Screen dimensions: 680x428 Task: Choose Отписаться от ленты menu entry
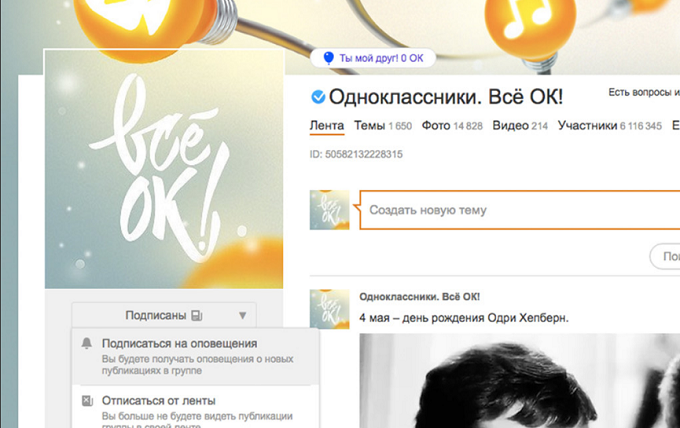coord(196,408)
